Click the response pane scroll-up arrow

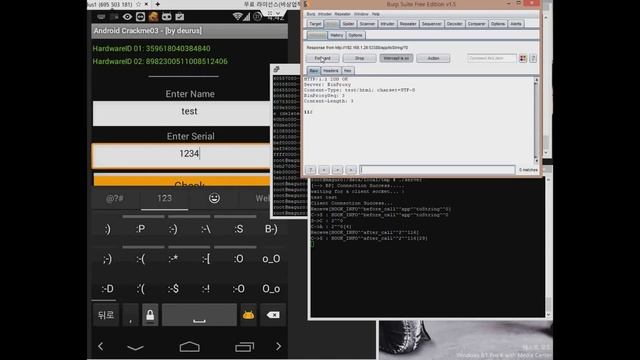536,80
